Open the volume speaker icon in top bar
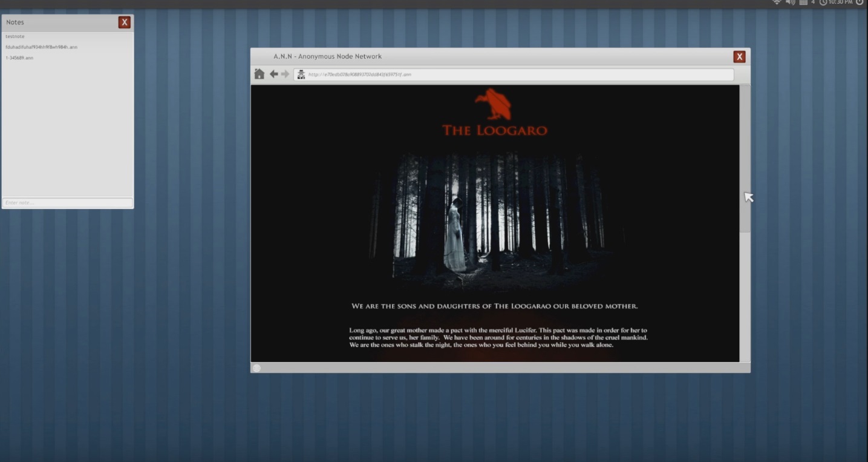868x462 pixels. (790, 2)
